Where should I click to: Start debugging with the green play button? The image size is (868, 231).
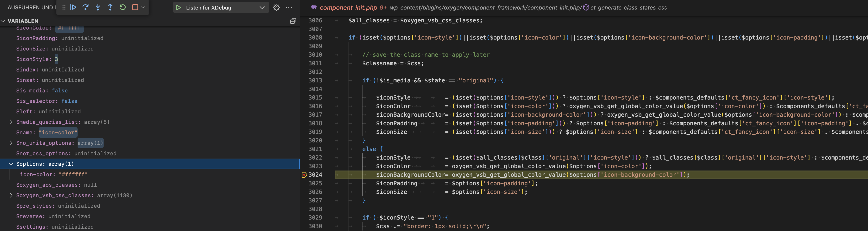178,7
